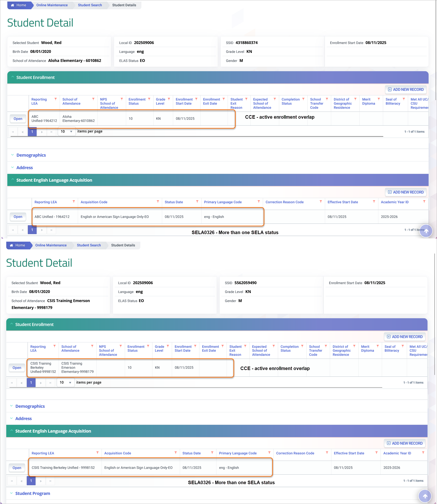Add new record in top English Language Acquisition section
Screen dimensions: 437x504
[x=406, y=192]
